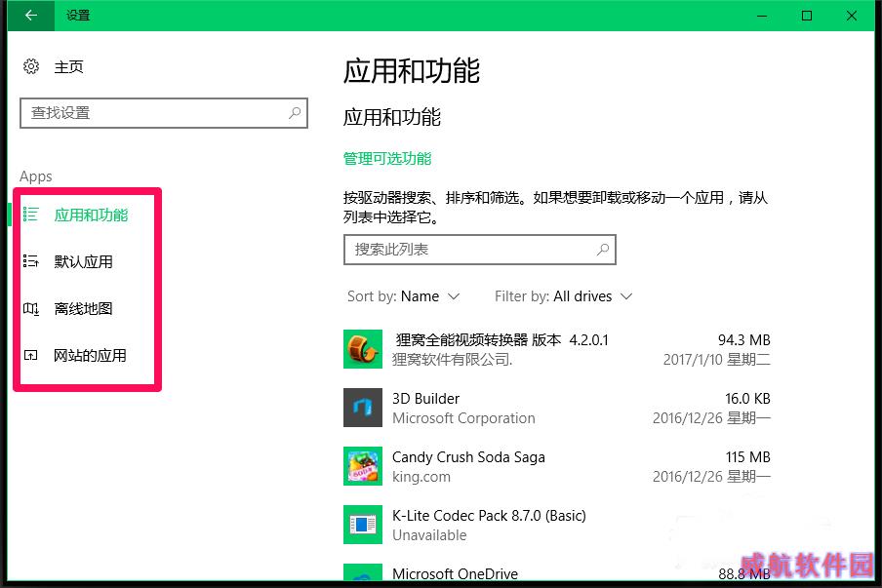Minimize the 设置 window
Screen dimensions: 882x588
[762, 16]
